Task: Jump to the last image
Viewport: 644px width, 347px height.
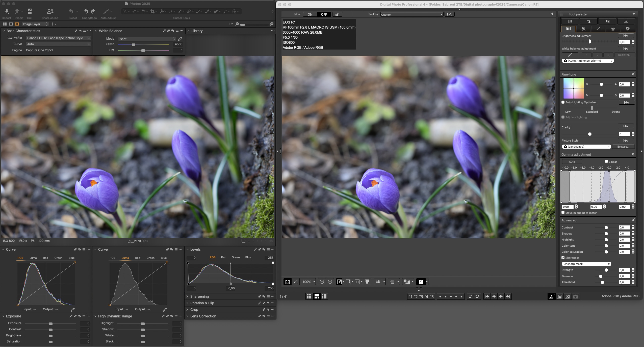Action: tap(508, 296)
